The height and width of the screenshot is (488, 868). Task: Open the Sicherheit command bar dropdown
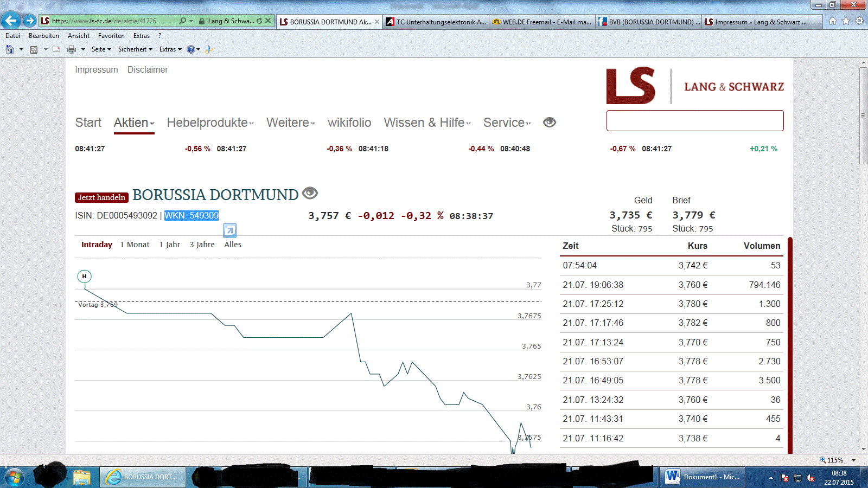135,49
